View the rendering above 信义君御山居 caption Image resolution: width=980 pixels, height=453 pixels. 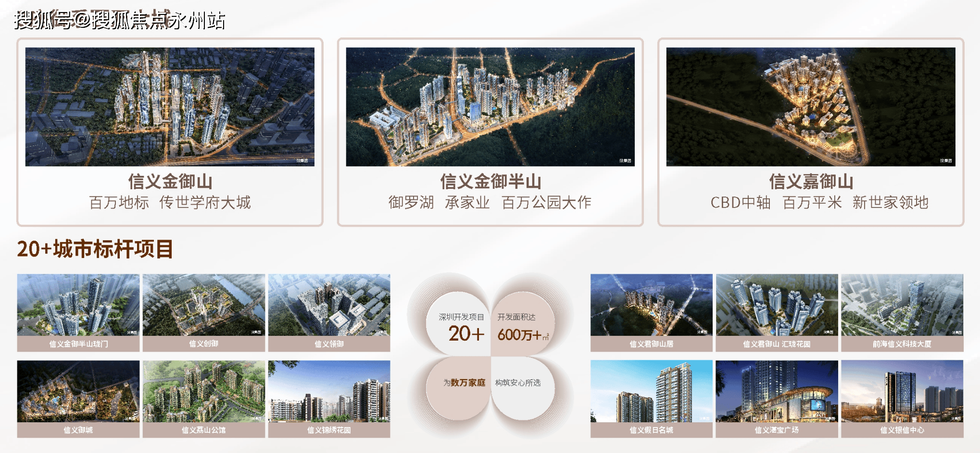[x=652, y=305]
